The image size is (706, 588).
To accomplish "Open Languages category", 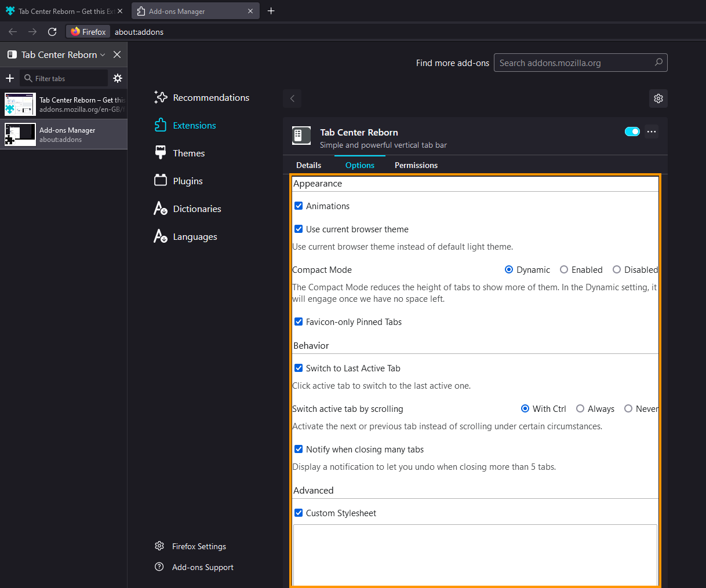I will click(x=185, y=236).
